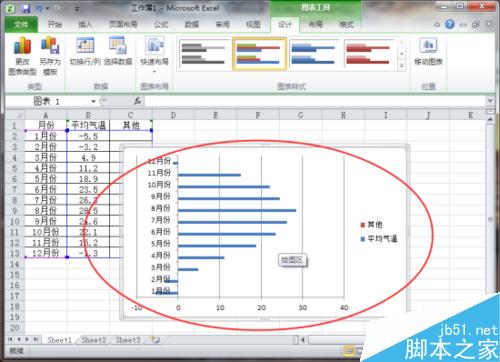Click the Select All corner button
Image resolution: width=500 pixels, height=362 pixels.
[x=15, y=115]
